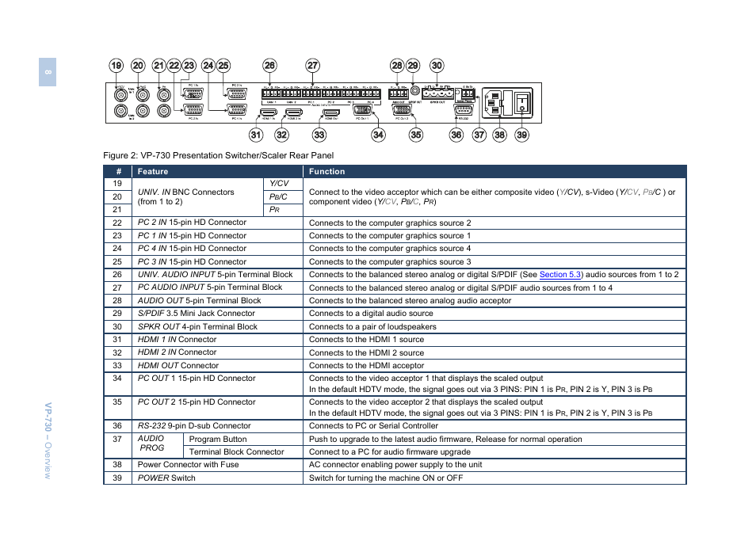Select 'AUDIO OUT 5-pin Terminal Block' cell

coord(217,301)
